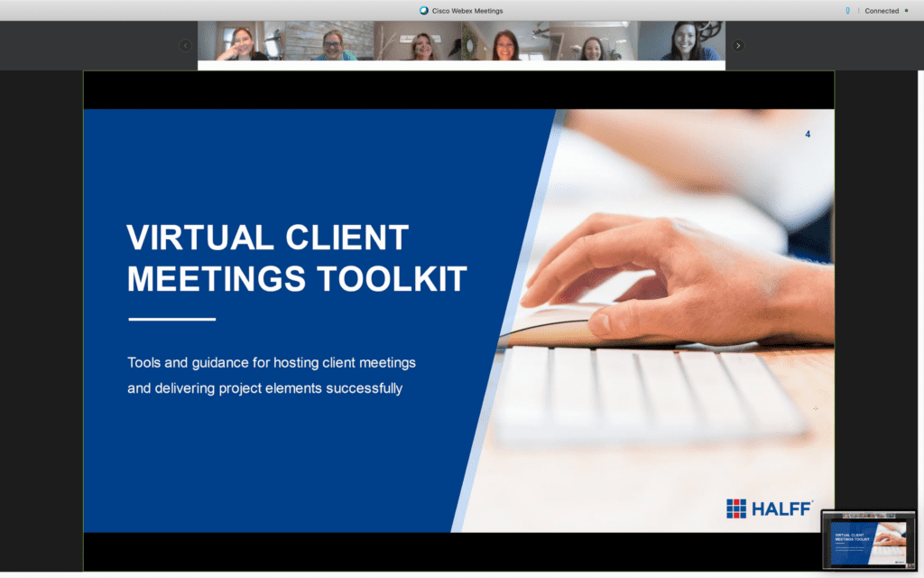924x578 pixels.
Task: Click the slide subtitle about hosting client meetings
Action: pyautogui.click(x=271, y=376)
